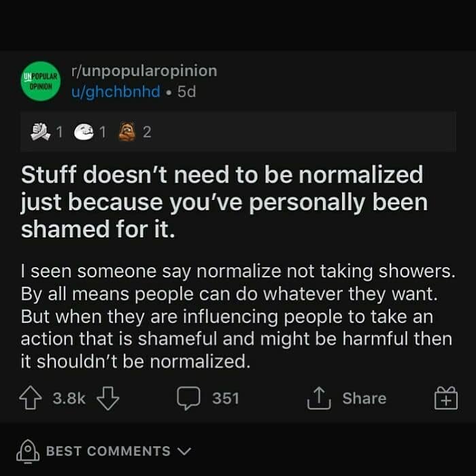The width and height of the screenshot is (476, 476).
Task: Click the 3.8k vote score
Action: [x=69, y=398]
